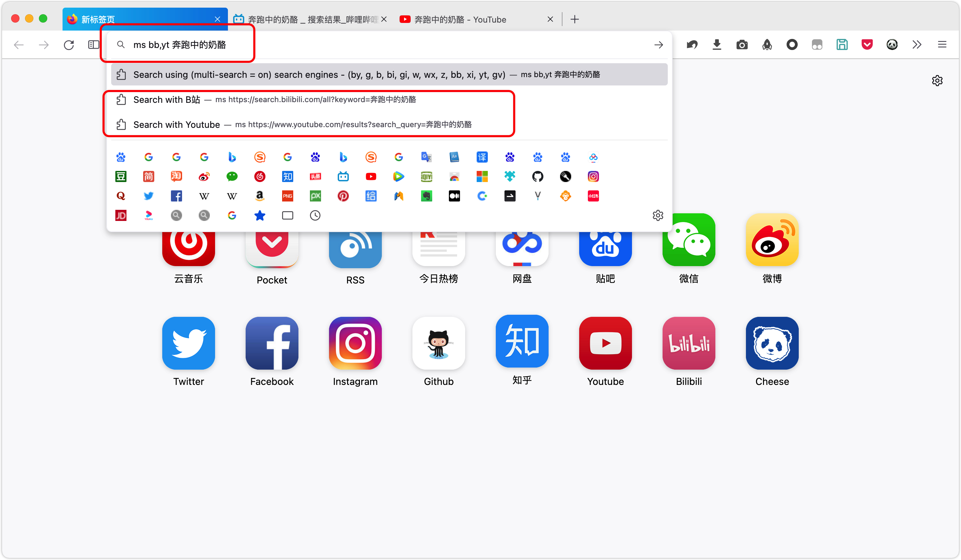Open the downloads toolbar icon
This screenshot has height=560, width=961.
point(716,44)
